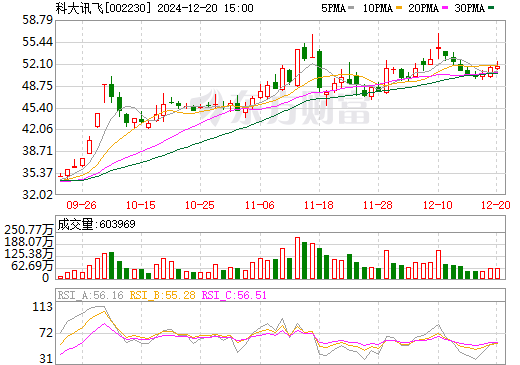
Task: Click the 11-28 date label
Action: tap(378, 205)
